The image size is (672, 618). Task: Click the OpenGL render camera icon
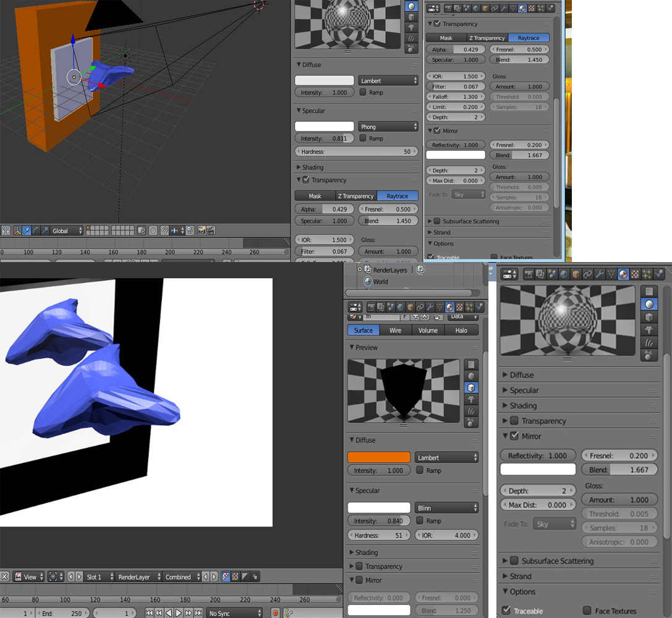(201, 231)
